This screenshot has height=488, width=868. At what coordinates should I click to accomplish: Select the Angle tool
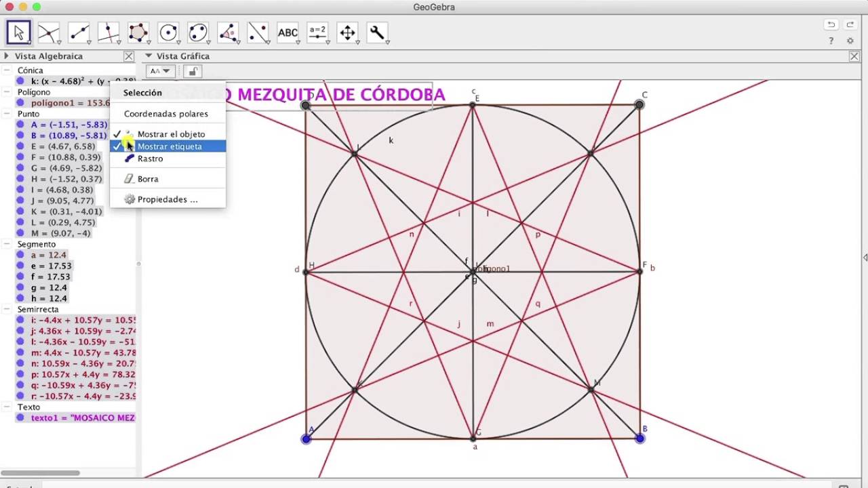[x=228, y=32]
